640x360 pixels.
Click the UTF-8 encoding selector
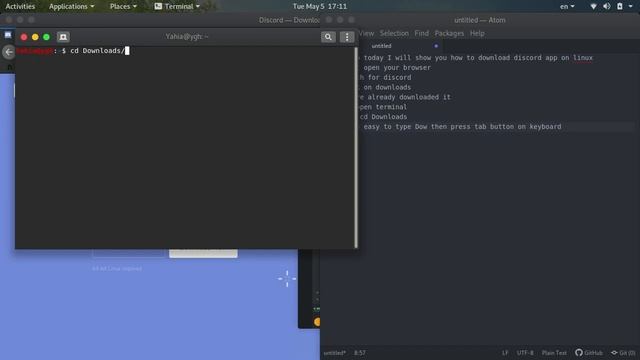(x=525, y=353)
